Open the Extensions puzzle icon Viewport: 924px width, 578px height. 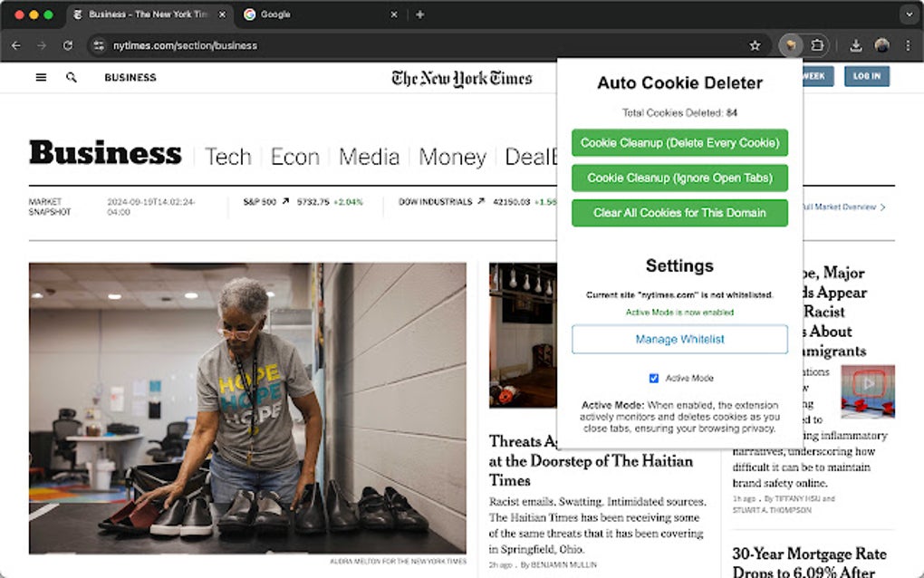(x=817, y=45)
